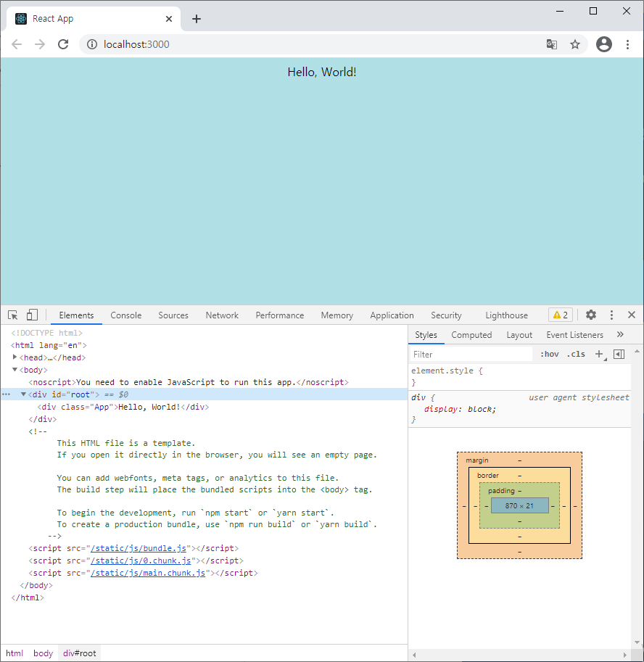Click the styles horizontal scrollbar right arrow
644x662 pixels.
[x=625, y=655]
